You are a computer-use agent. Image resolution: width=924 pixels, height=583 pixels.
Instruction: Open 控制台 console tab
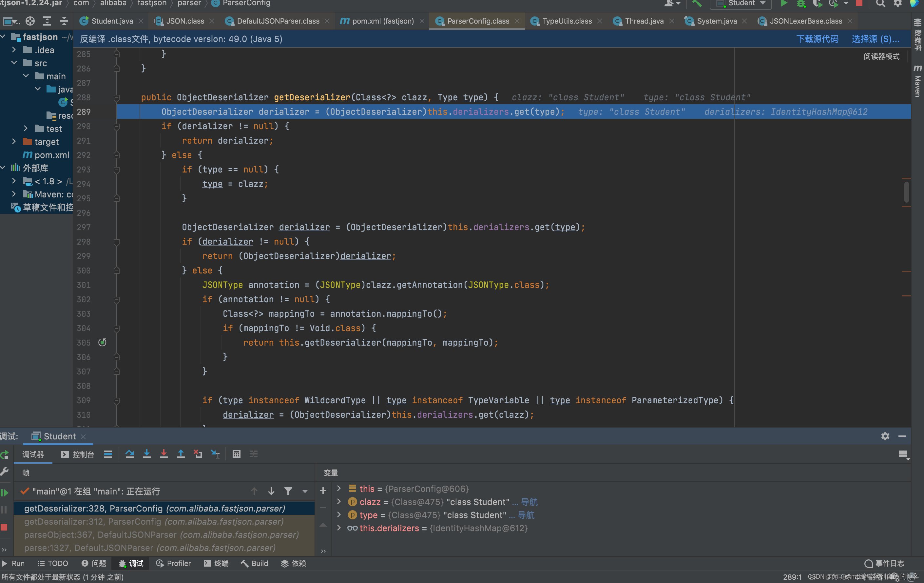point(78,455)
